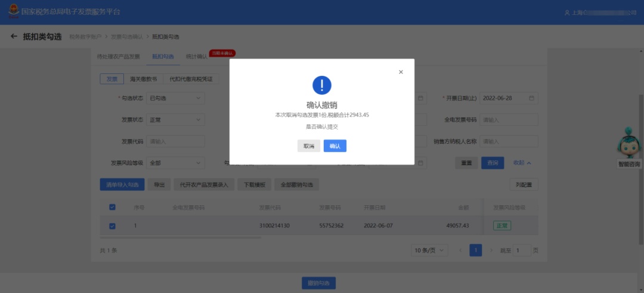The image size is (644, 293).
Task: Click the 导出 button
Action: (159, 184)
